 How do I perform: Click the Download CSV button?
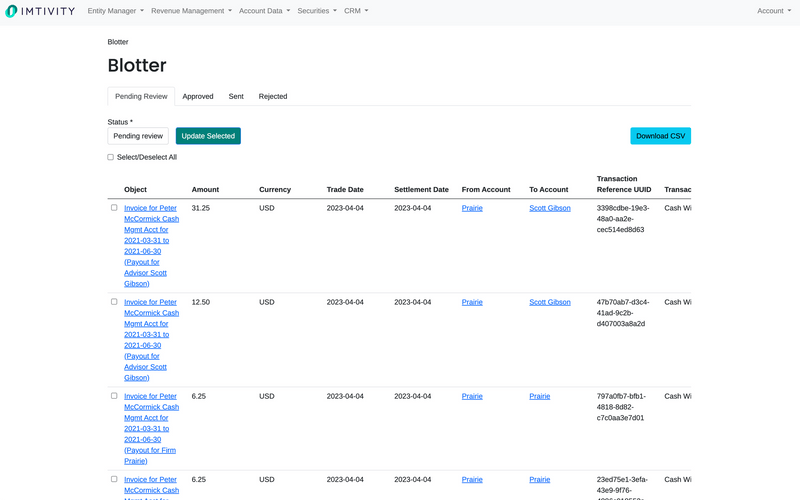pos(660,136)
